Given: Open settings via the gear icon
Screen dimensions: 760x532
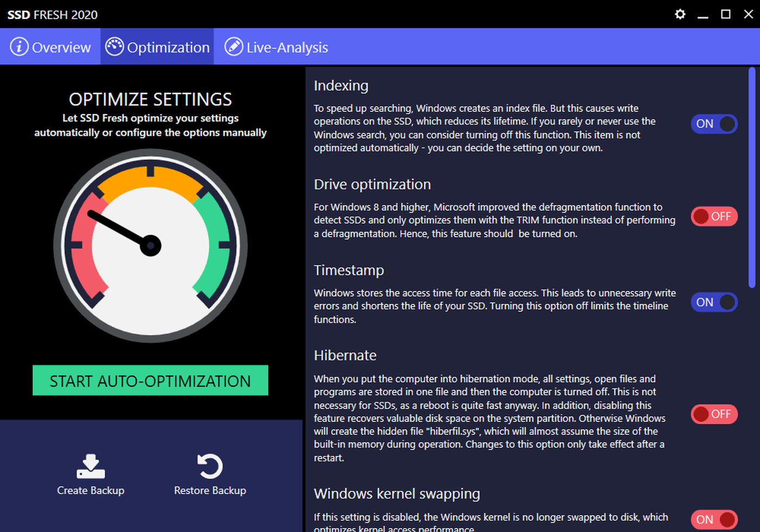Looking at the screenshot, I should tap(680, 14).
